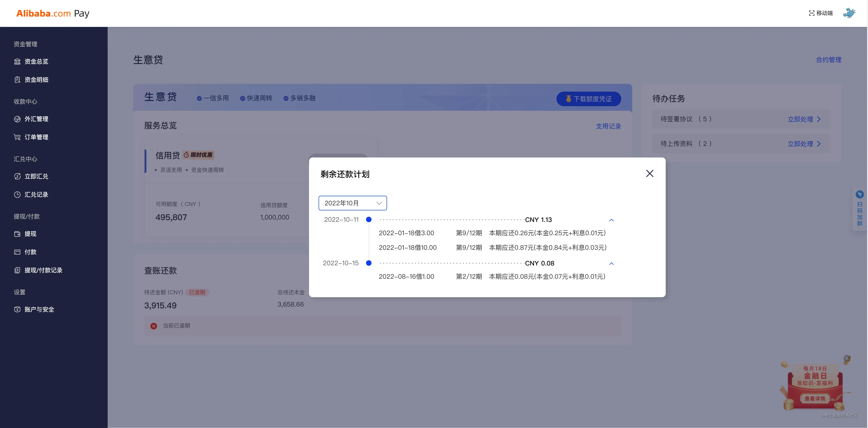
Task: Click the 账户与安全 shield icon
Action: 17,309
